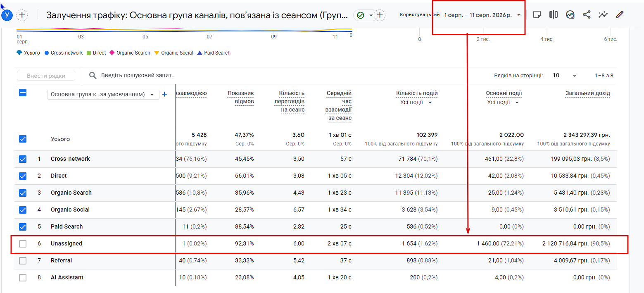Uncheck the Organic Social row checkbox
The image size is (644, 293).
(x=23, y=210)
